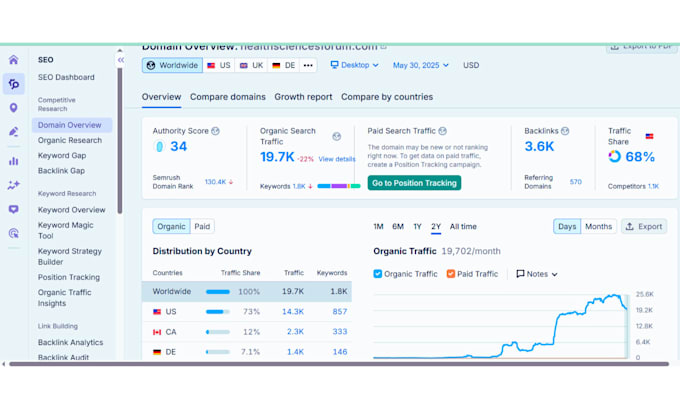Click the Export chart button
Image resolution: width=680 pixels, height=409 pixels.
coord(644,226)
